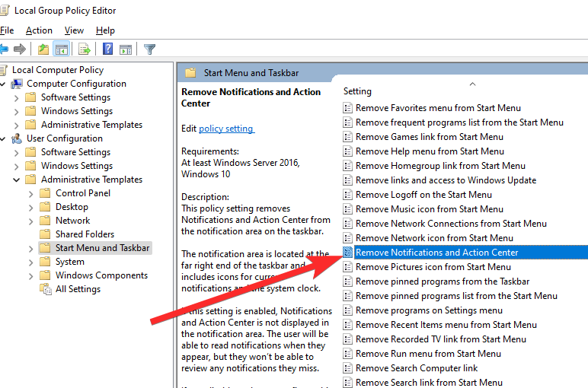Expand the Network tree node
The height and width of the screenshot is (388, 588).
(x=30, y=221)
